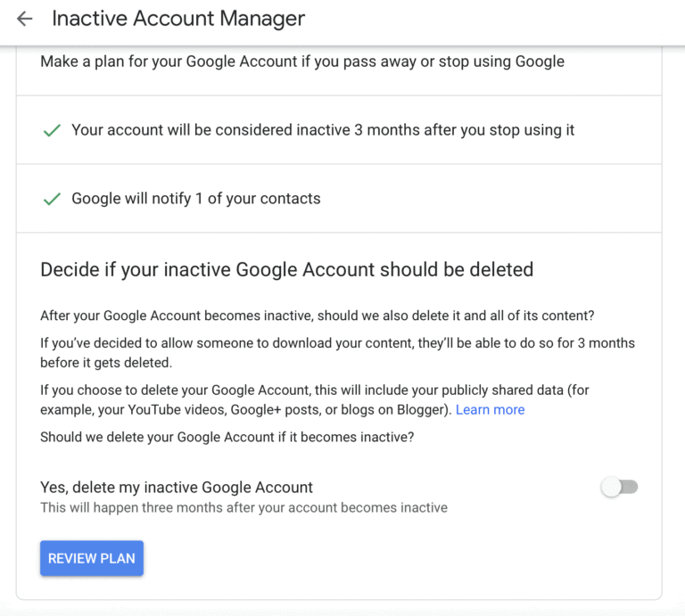
Task: Expand the 'considered inactive 3 months' step
Action: coord(323,130)
